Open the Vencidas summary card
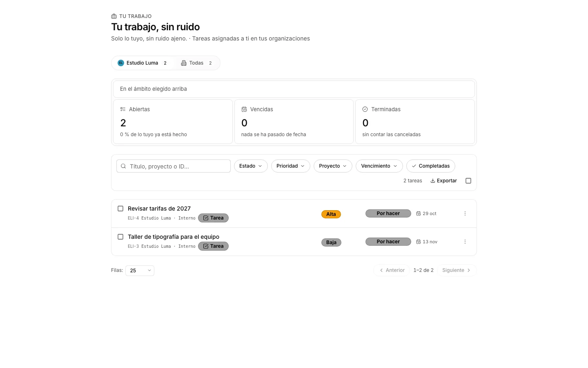 [294, 121]
